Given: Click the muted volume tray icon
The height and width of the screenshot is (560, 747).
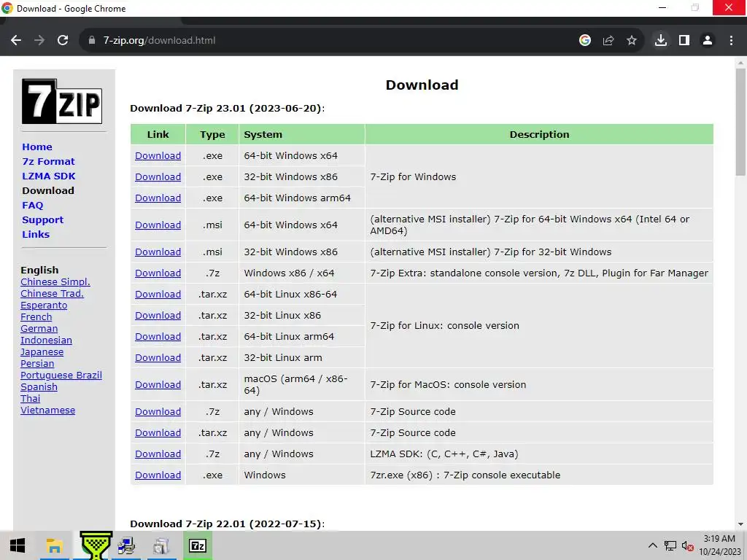Looking at the screenshot, I should (687, 545).
